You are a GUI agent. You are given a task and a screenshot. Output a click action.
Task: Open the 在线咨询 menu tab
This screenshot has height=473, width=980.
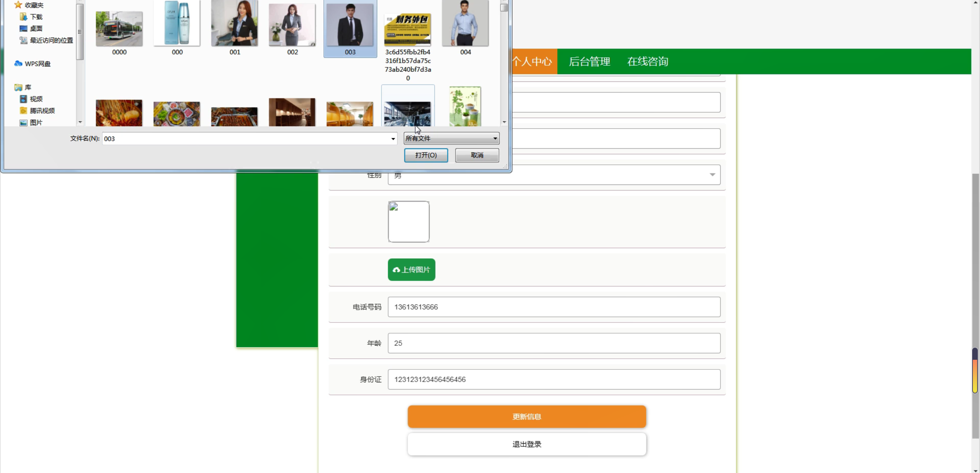[x=648, y=62]
